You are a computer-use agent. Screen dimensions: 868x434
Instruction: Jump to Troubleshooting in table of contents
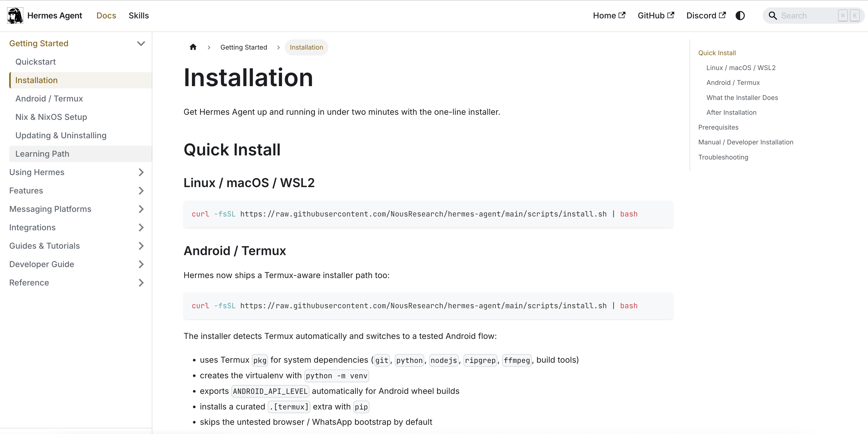pyautogui.click(x=723, y=157)
